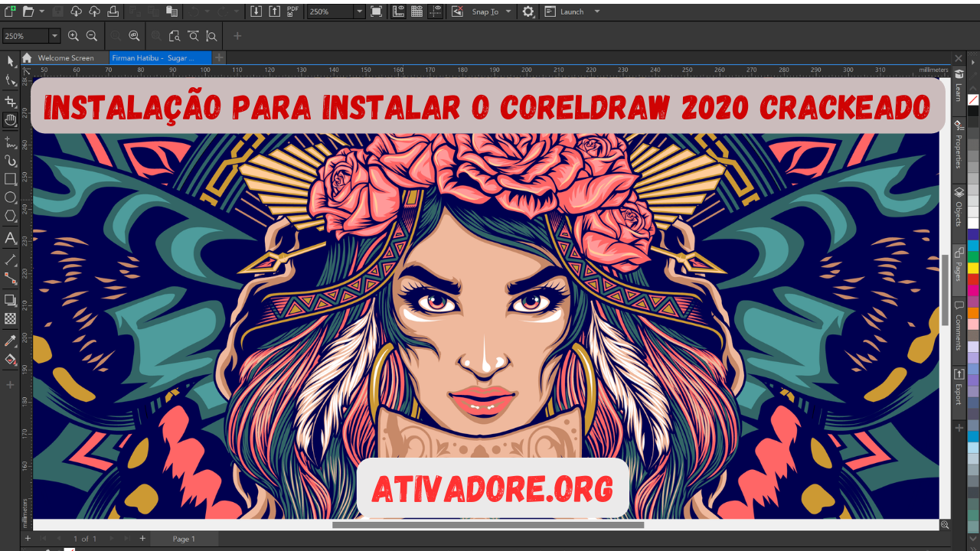The height and width of the screenshot is (551, 980).
Task: Add a page with the plus before the page counter
Action: tap(28, 539)
